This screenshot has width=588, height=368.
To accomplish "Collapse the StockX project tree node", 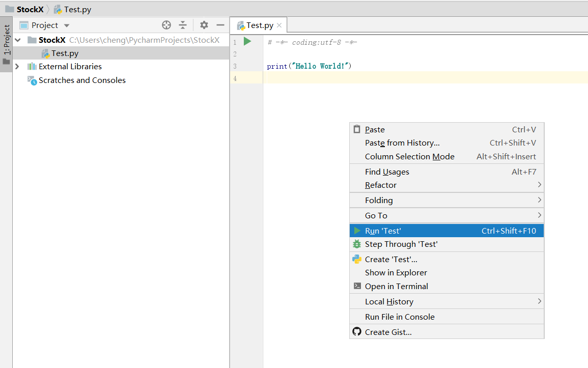I will pyautogui.click(x=18, y=40).
